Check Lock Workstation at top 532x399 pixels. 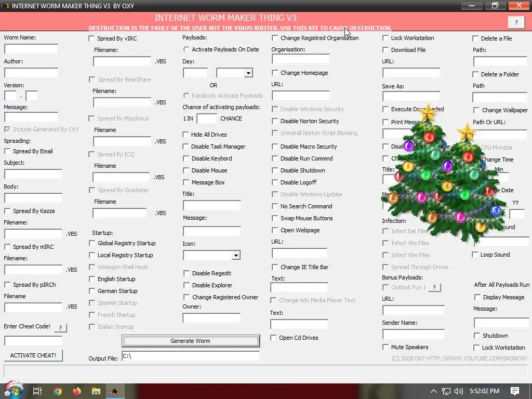[385, 38]
